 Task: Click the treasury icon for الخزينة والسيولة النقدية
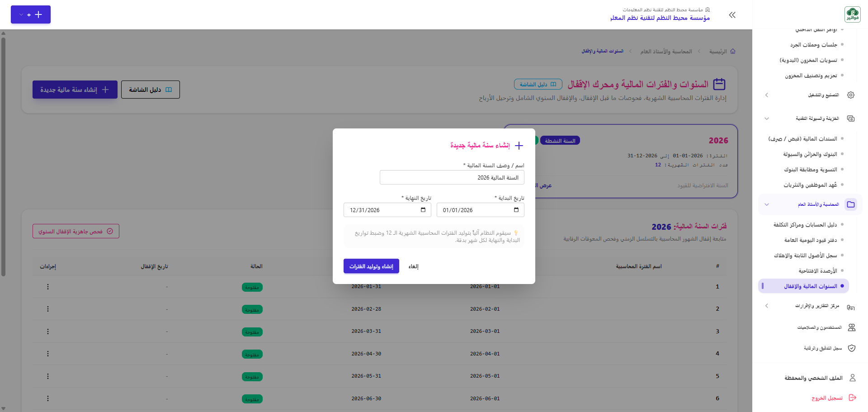pyautogui.click(x=851, y=118)
